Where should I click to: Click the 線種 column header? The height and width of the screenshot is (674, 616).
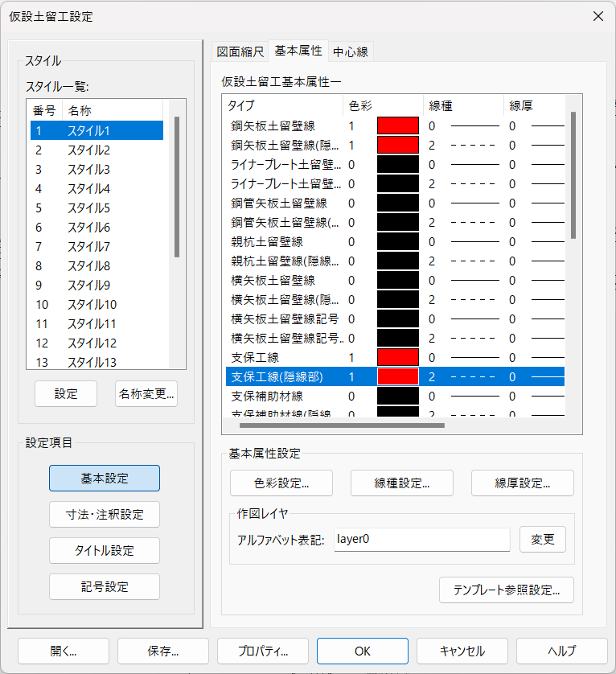(x=463, y=105)
